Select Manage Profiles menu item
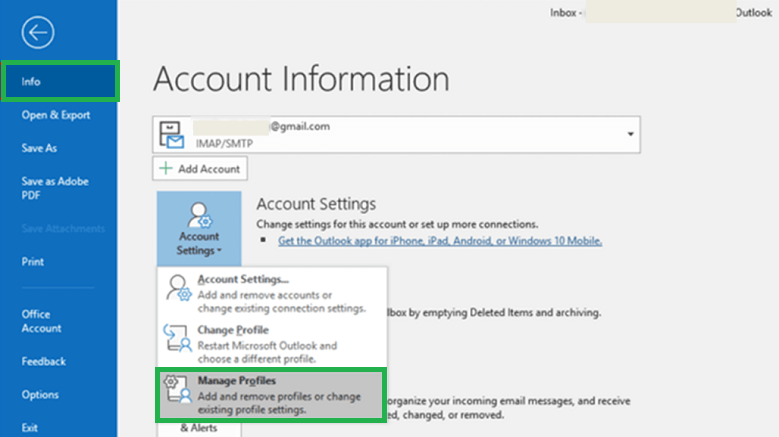This screenshot has height=437, width=779. click(x=271, y=395)
